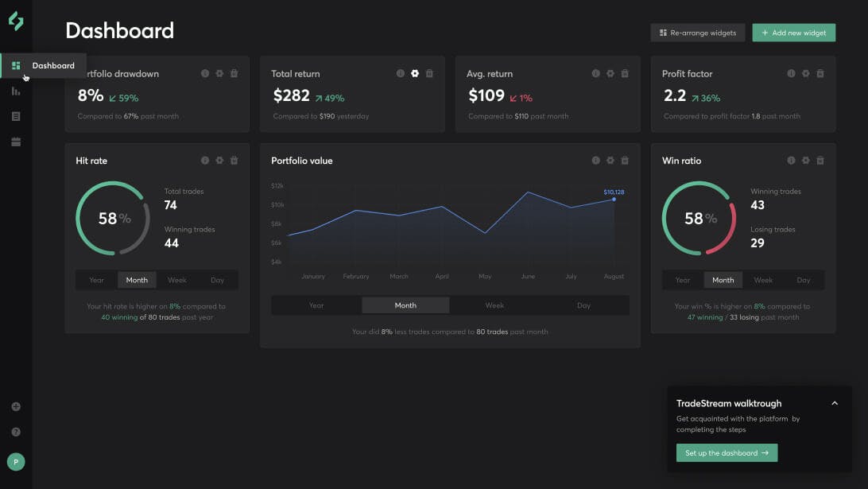The width and height of the screenshot is (868, 489).
Task: Open settings for the Total return widget
Action: (x=415, y=73)
